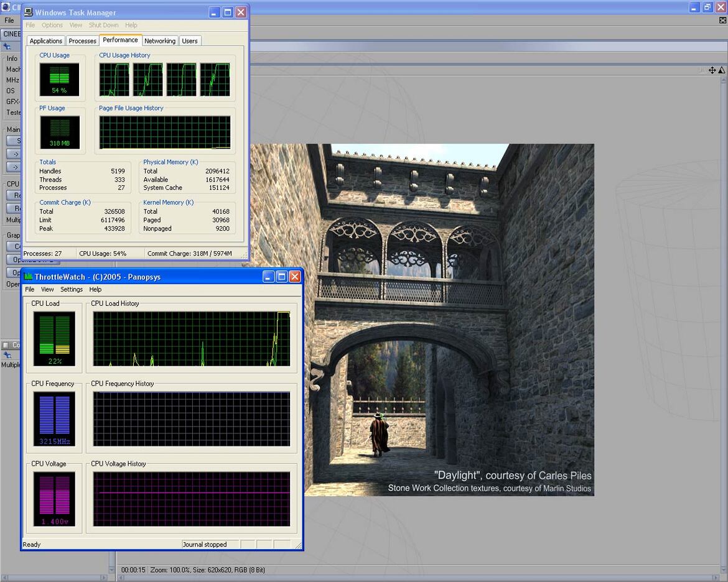
Task: Click the CPU Frequency gauge showing 3215MHz
Action: tap(54, 418)
